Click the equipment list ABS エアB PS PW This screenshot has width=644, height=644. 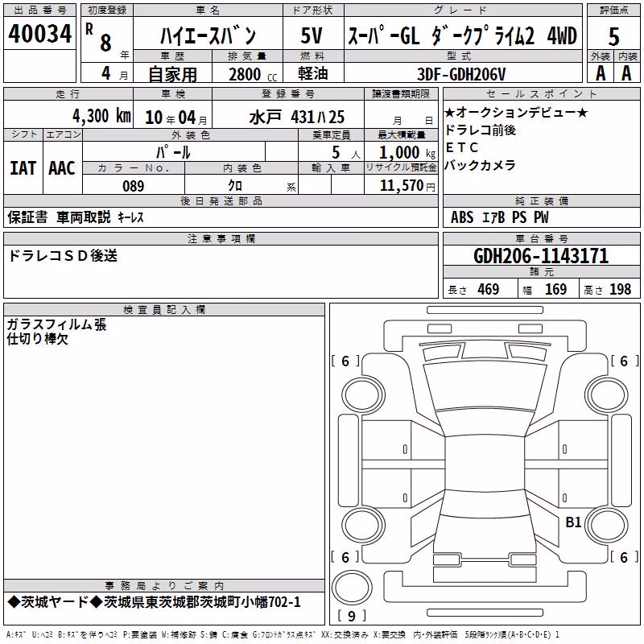[499, 217]
